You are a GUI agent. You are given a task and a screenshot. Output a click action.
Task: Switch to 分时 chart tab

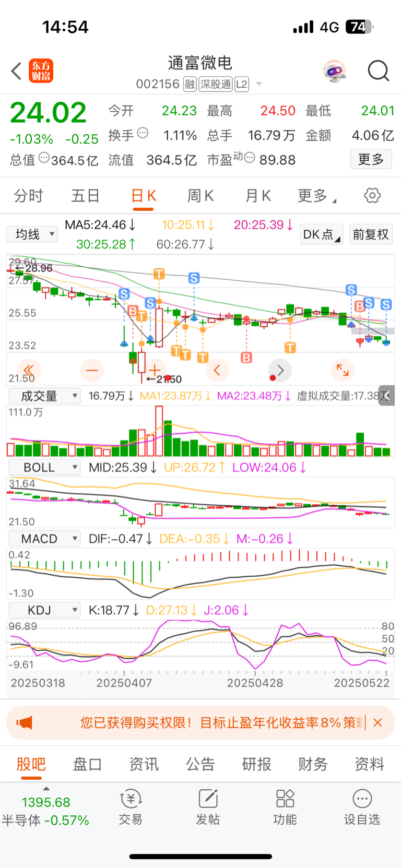point(29,196)
